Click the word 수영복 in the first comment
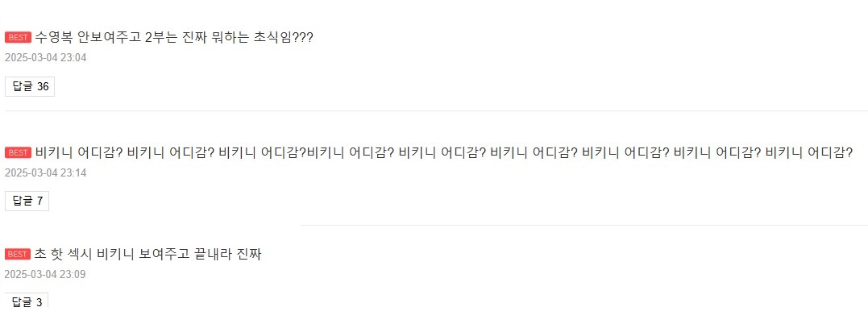The width and height of the screenshot is (868, 324). click(x=54, y=38)
